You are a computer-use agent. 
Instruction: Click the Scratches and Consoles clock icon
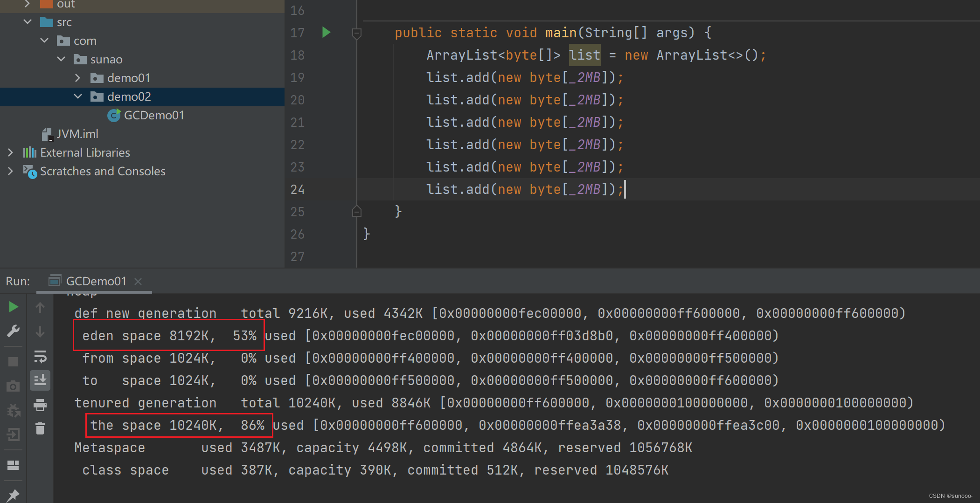[x=30, y=172]
